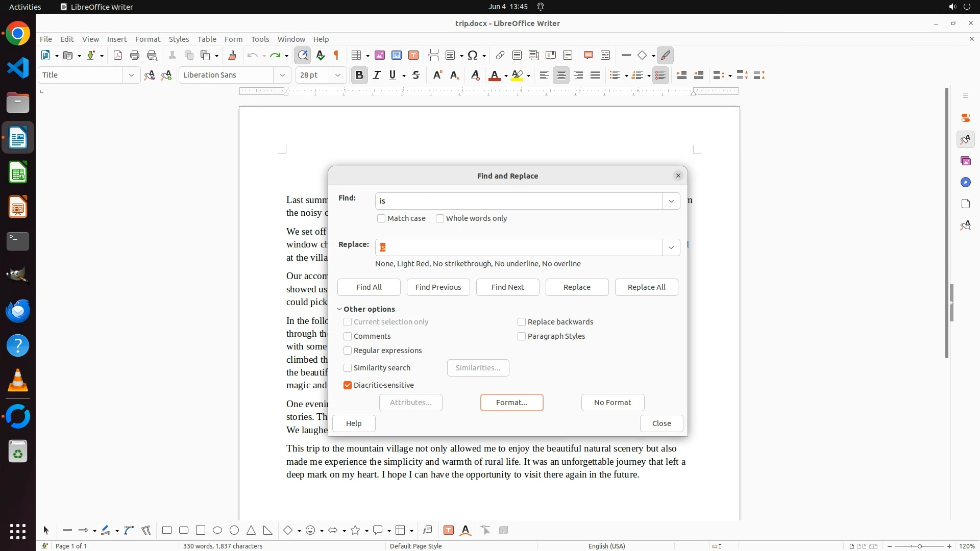
Task: Check Whole words only option
Action: coord(440,218)
